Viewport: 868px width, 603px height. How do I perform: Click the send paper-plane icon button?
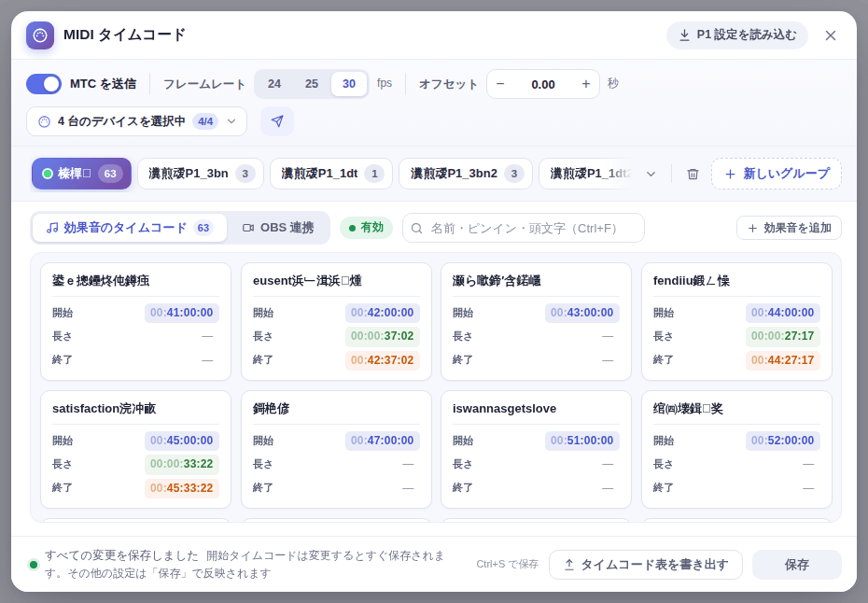coord(277,121)
